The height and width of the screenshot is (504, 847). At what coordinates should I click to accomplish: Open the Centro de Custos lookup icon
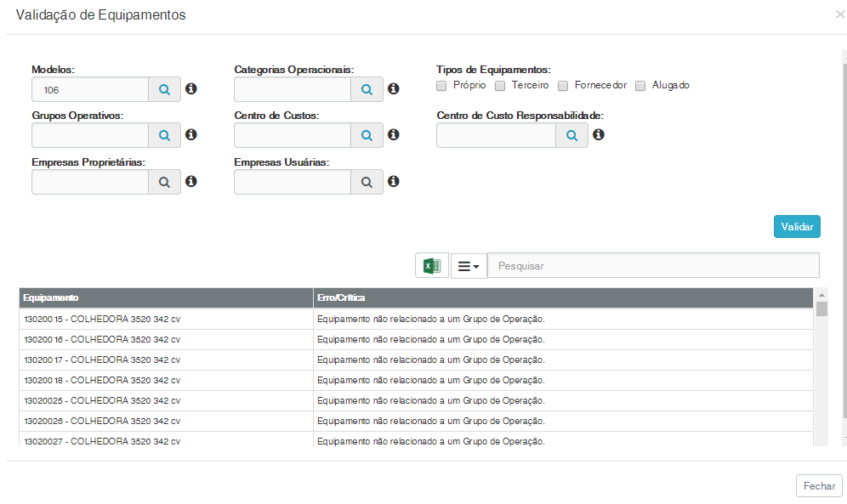pos(367,135)
